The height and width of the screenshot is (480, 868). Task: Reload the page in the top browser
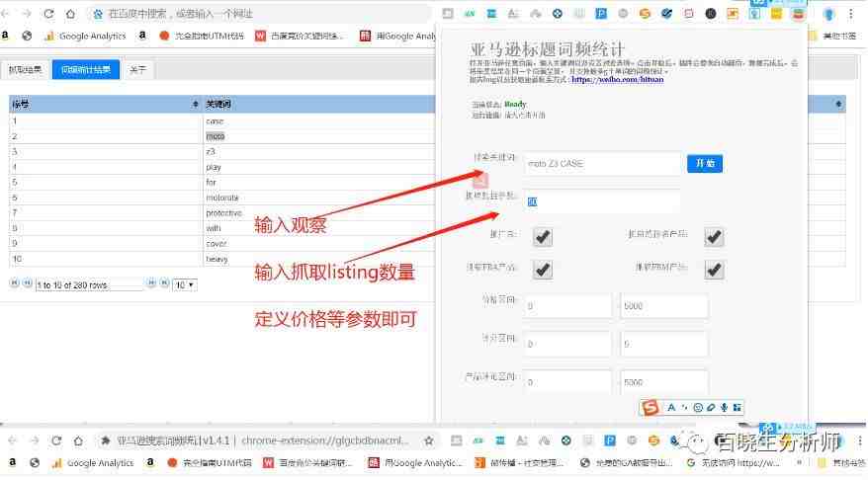pyautogui.click(x=48, y=13)
